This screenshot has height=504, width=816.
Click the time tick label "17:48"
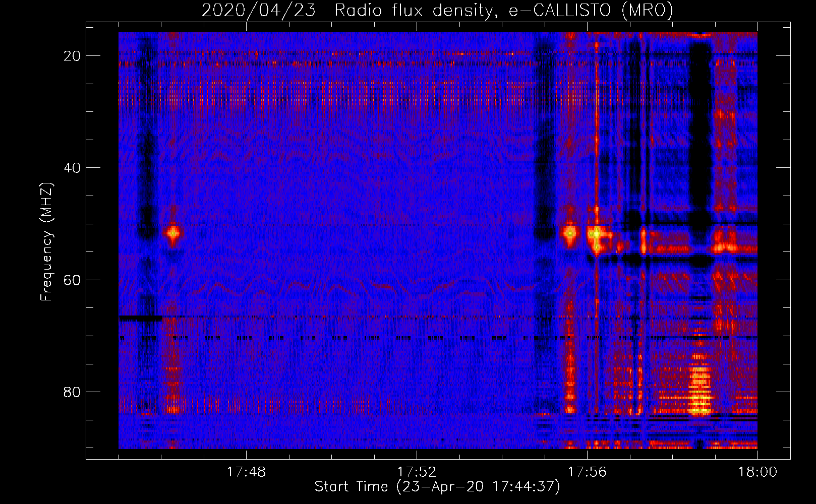pyautogui.click(x=246, y=472)
